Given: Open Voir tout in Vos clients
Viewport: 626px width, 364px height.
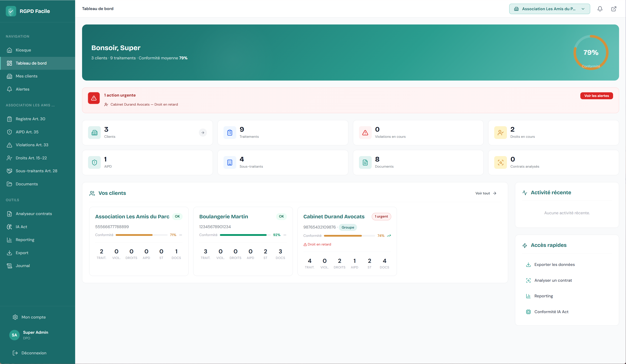Looking at the screenshot, I should (x=485, y=193).
